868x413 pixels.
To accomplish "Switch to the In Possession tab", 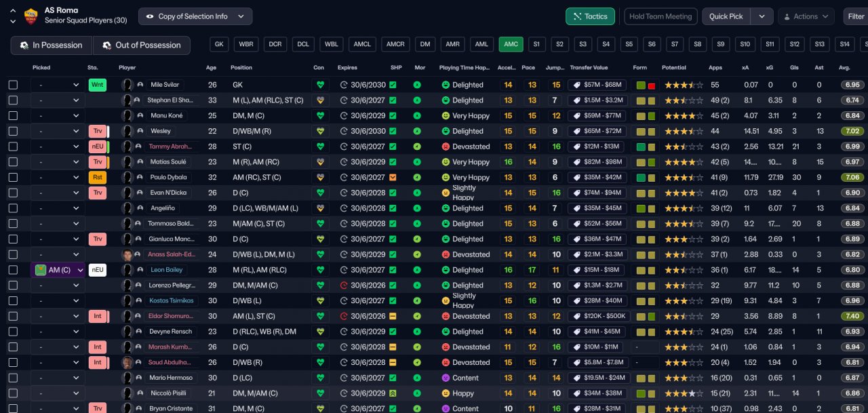I will (x=52, y=45).
